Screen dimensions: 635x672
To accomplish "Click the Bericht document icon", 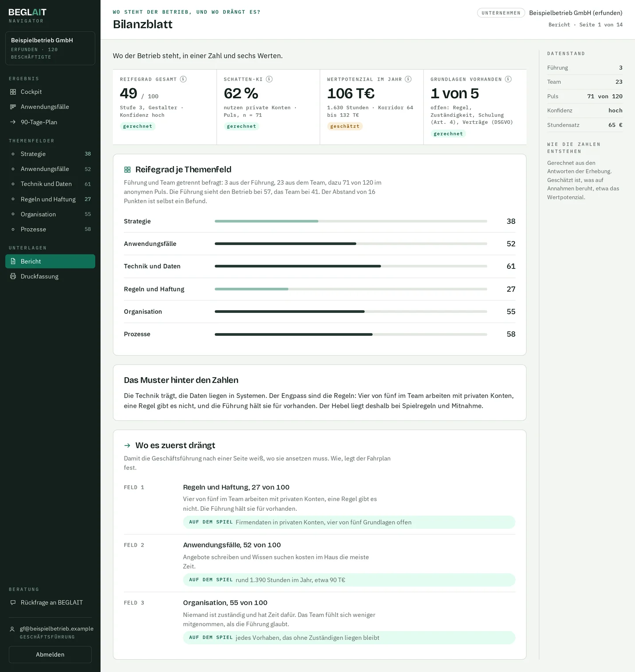I will (13, 261).
